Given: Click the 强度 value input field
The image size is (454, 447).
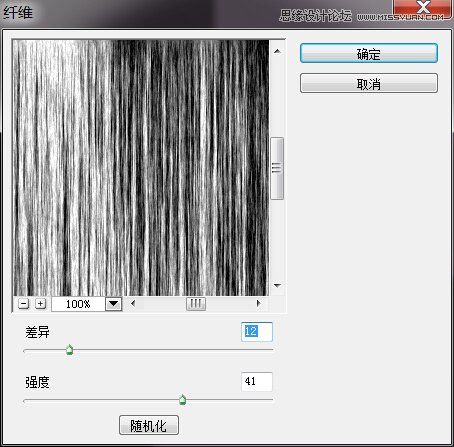Looking at the screenshot, I should [x=257, y=381].
